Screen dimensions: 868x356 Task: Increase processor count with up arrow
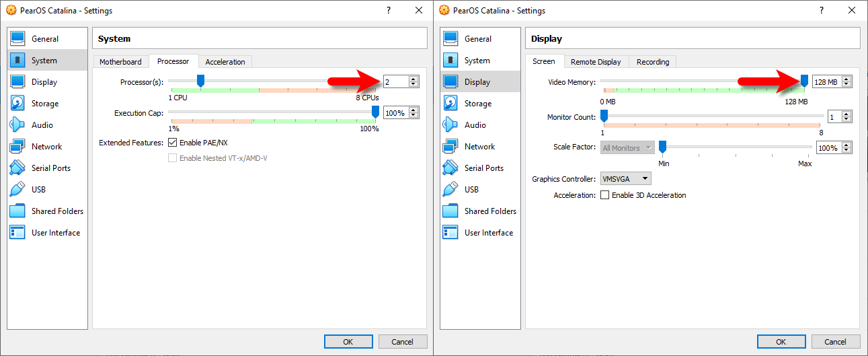[x=413, y=79]
